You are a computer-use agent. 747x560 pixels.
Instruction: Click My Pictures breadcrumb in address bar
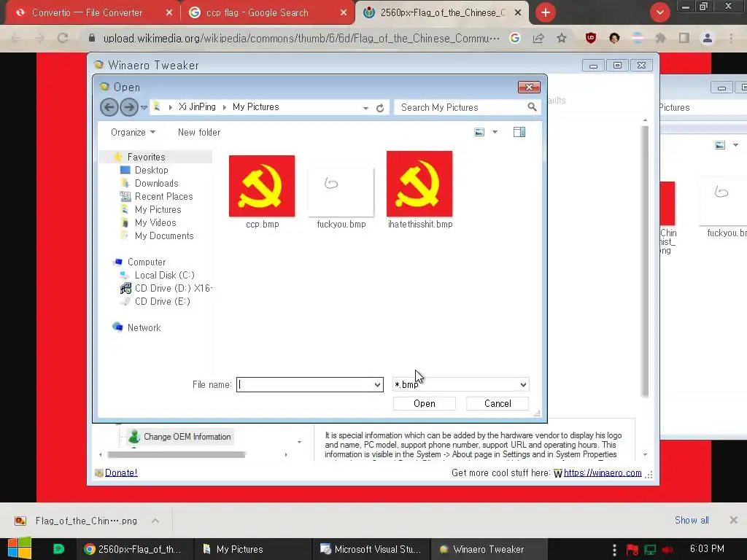(x=256, y=106)
